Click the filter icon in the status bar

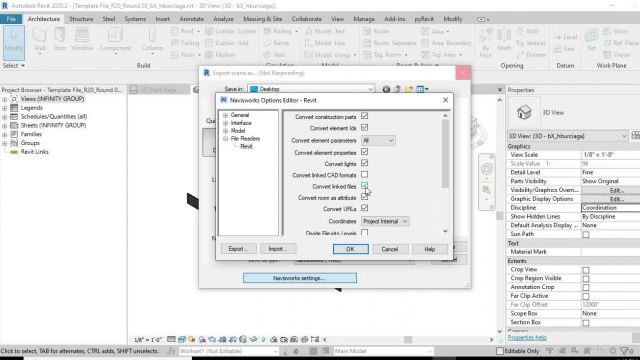(624, 351)
